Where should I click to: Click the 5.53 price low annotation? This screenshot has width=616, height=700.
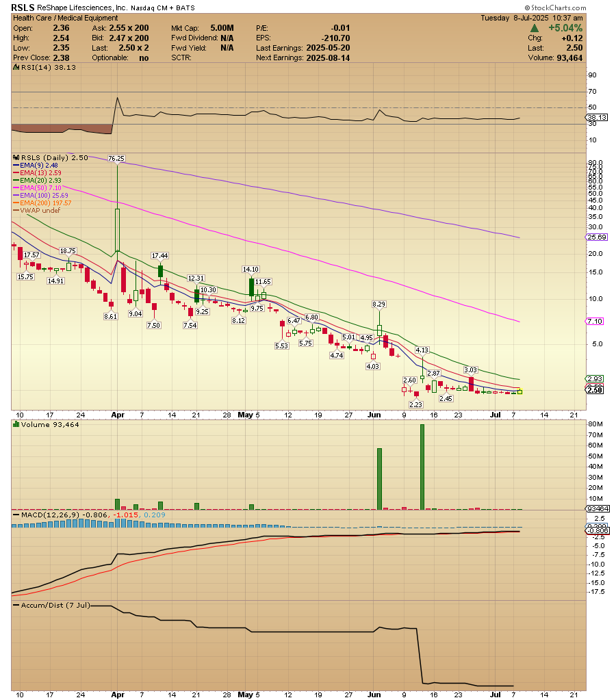tap(281, 346)
